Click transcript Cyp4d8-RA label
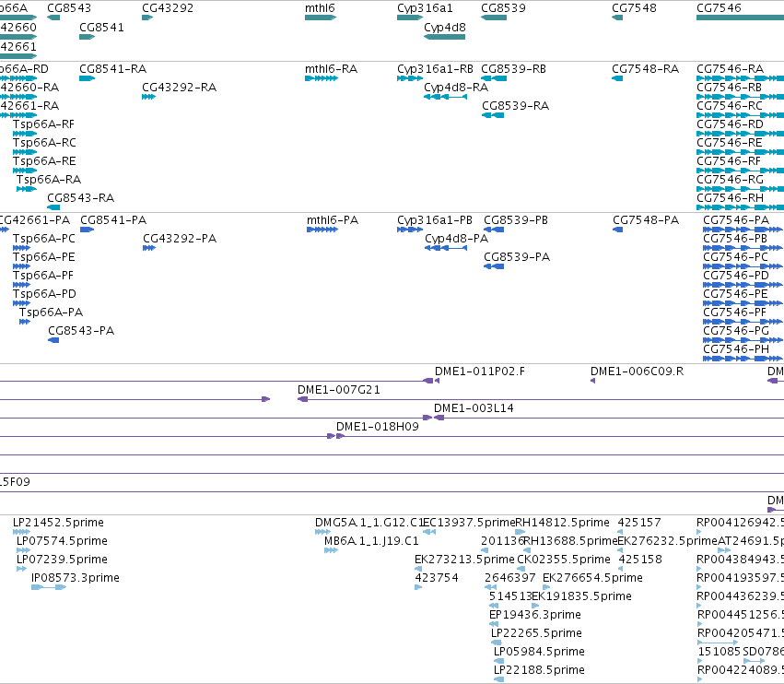 point(456,88)
